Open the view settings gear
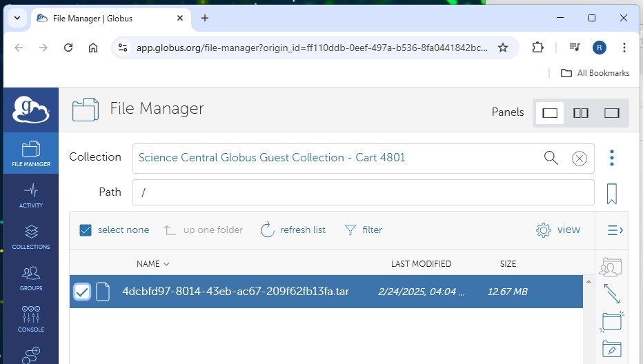 pyautogui.click(x=558, y=230)
